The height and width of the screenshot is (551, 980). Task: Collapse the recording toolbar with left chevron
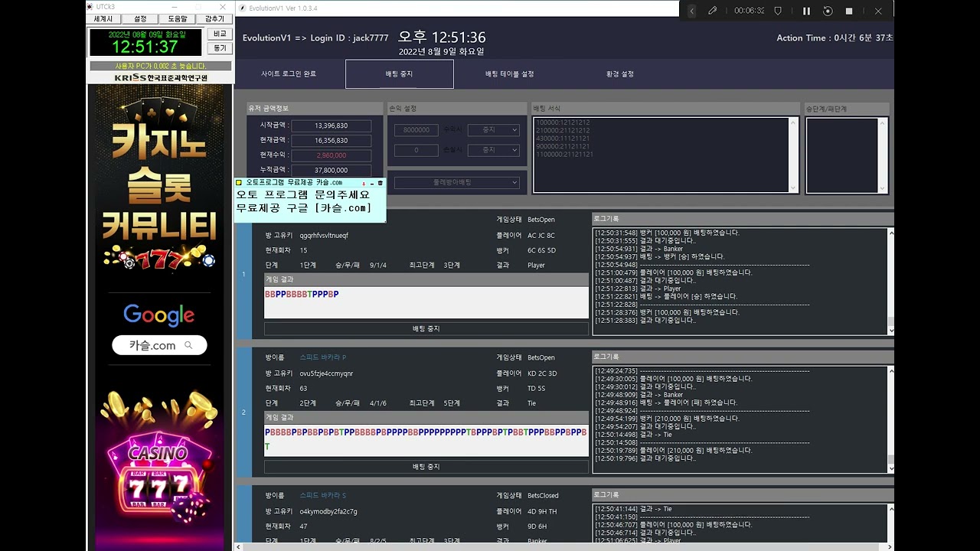(x=692, y=11)
